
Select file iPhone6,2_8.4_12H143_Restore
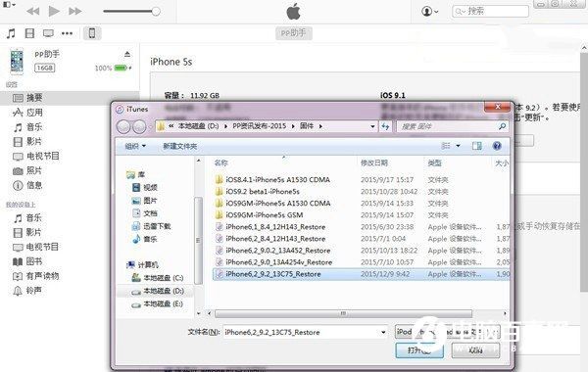pyautogui.click(x=275, y=239)
